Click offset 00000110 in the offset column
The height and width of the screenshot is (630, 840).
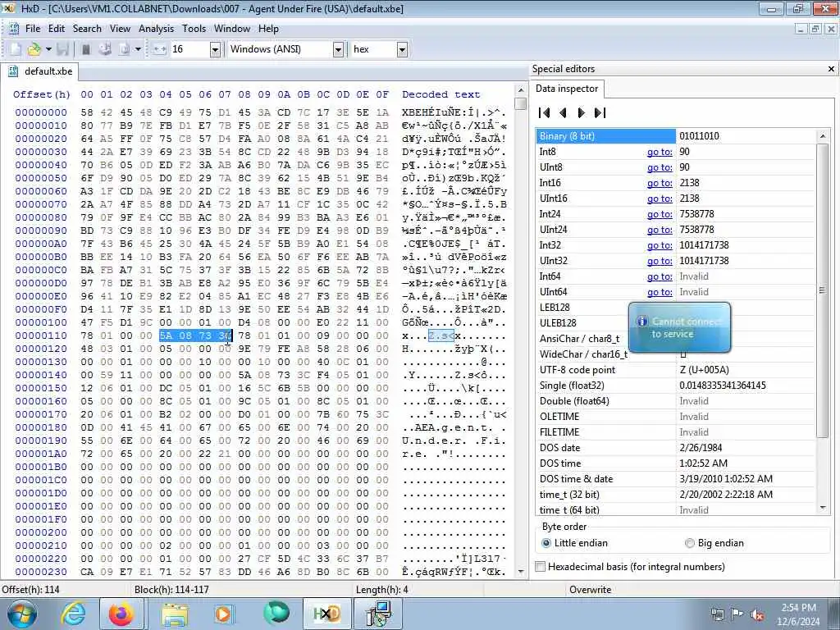pyautogui.click(x=41, y=336)
